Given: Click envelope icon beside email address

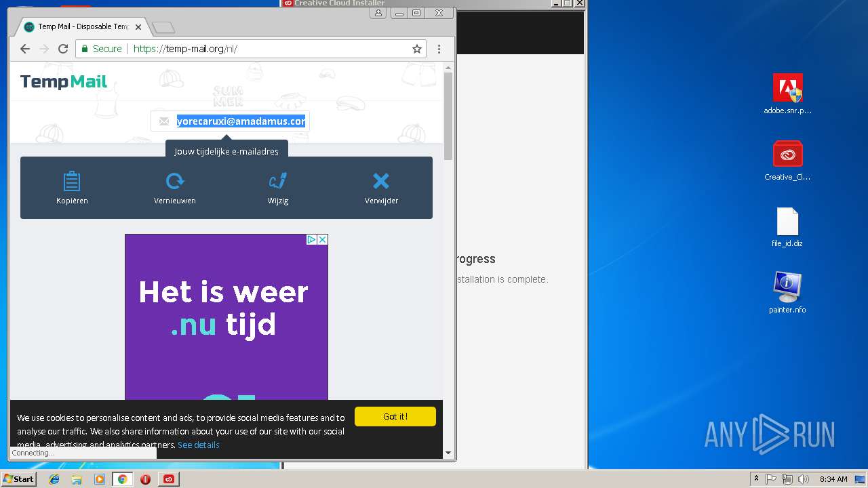Looking at the screenshot, I should [x=164, y=121].
